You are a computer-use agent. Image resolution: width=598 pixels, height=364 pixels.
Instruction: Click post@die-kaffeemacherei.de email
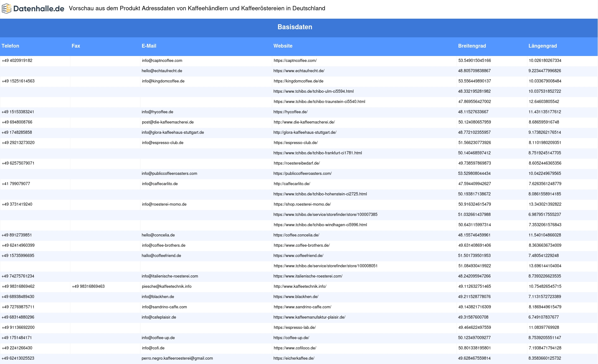168,122
